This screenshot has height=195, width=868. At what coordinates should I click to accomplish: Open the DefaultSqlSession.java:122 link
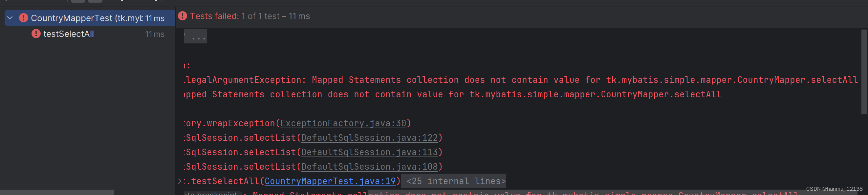[370, 138]
